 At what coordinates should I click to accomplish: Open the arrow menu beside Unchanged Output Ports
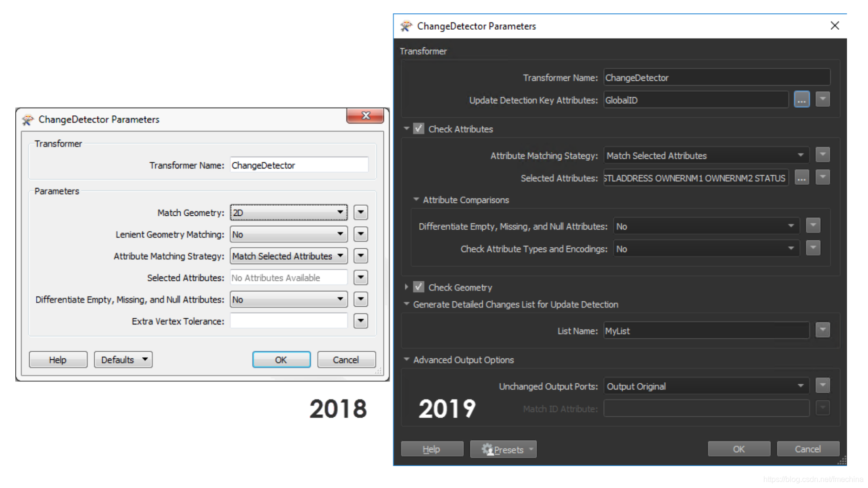click(x=822, y=386)
